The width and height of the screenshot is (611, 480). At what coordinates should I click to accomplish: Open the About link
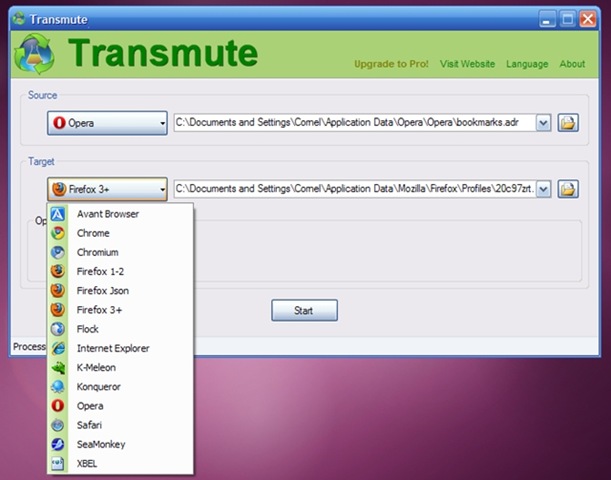pos(572,64)
